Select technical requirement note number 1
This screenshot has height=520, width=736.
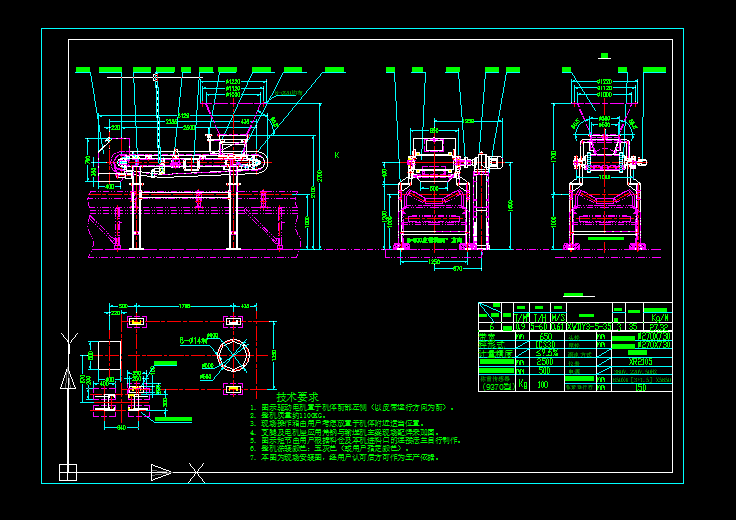[352, 408]
